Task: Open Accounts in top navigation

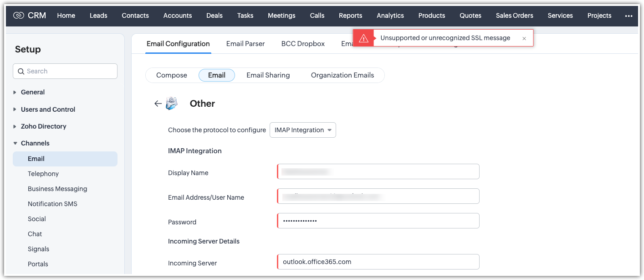Action: pos(178,16)
